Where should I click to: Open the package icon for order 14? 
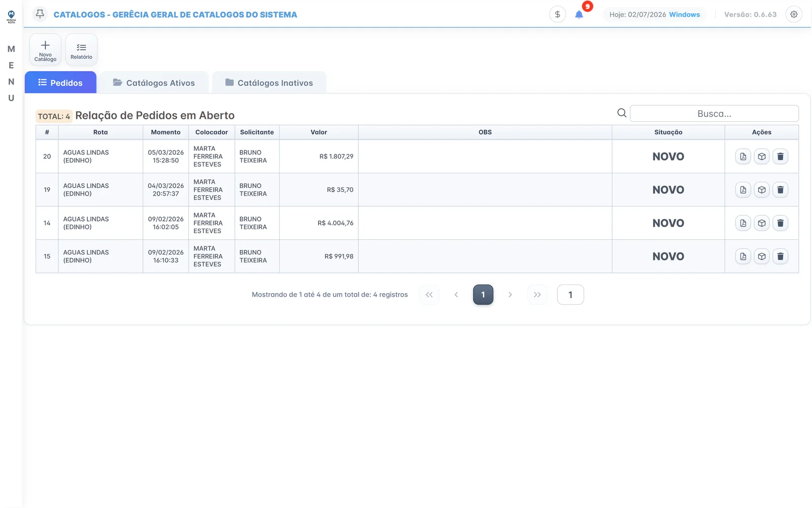click(x=762, y=223)
